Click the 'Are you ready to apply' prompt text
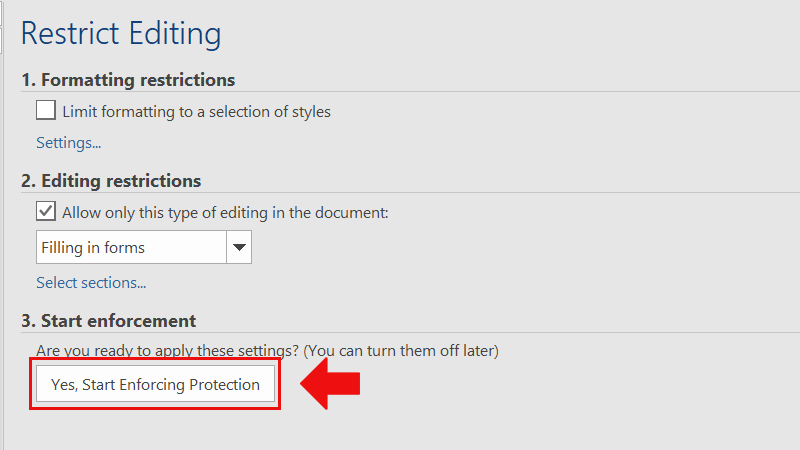 [x=167, y=351]
